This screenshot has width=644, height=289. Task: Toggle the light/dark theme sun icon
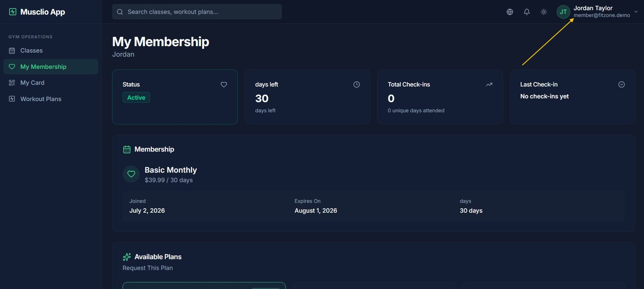click(x=544, y=12)
